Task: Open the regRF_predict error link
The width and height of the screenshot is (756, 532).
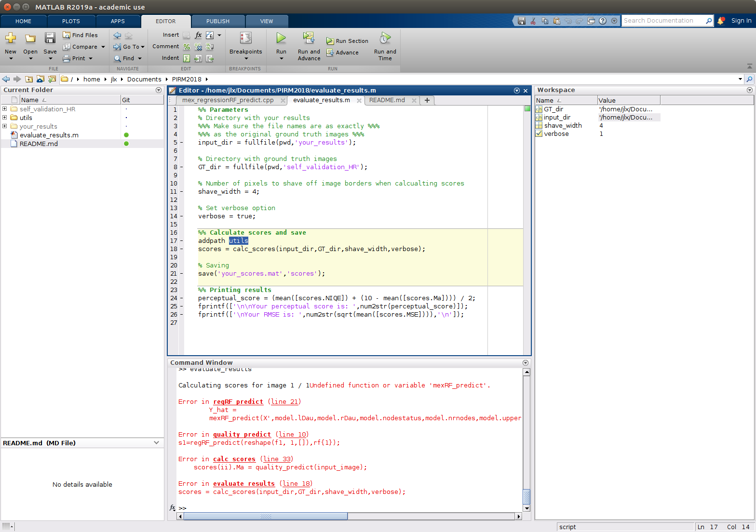Action: 238,402
